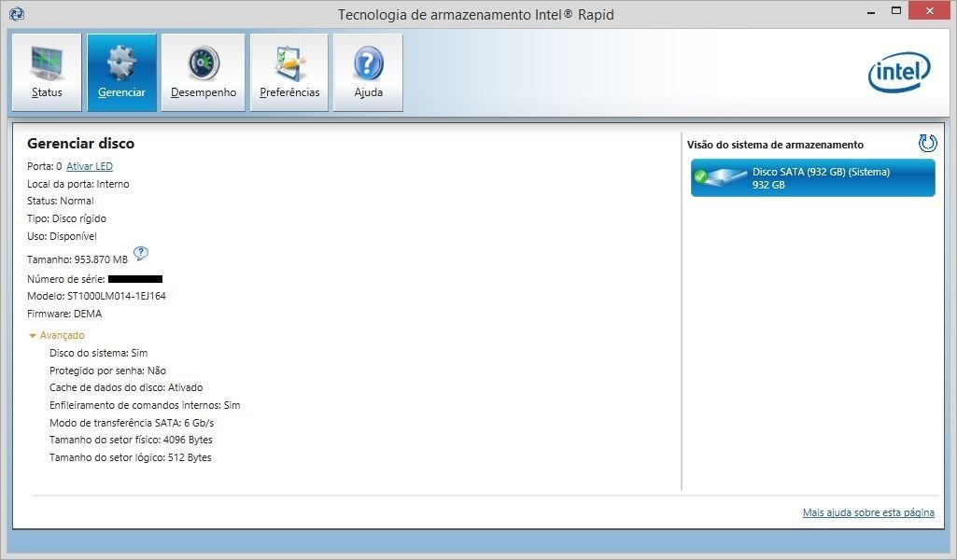Click Protegido por senha: Não line
957x560 pixels.
click(x=107, y=371)
